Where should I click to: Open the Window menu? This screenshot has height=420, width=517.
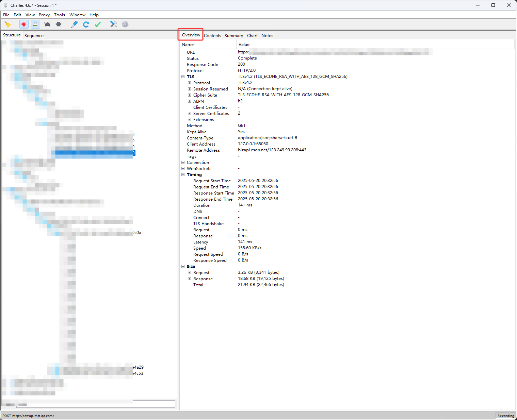click(77, 15)
